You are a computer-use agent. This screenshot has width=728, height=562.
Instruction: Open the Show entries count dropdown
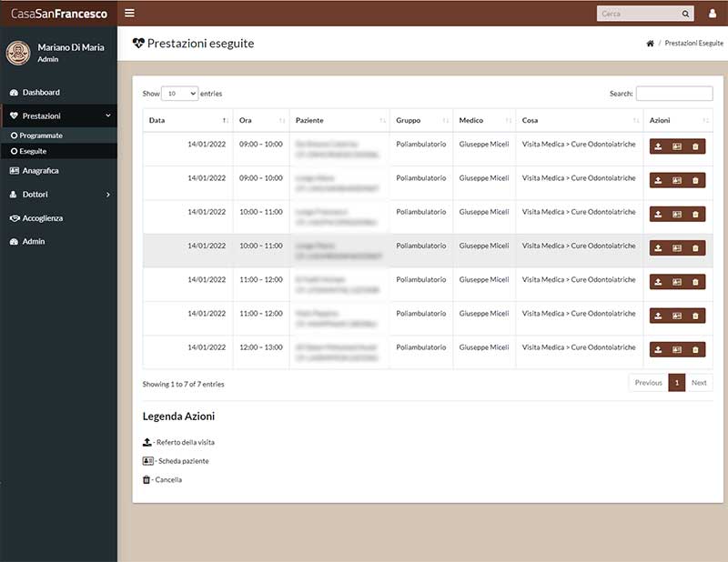tap(179, 94)
